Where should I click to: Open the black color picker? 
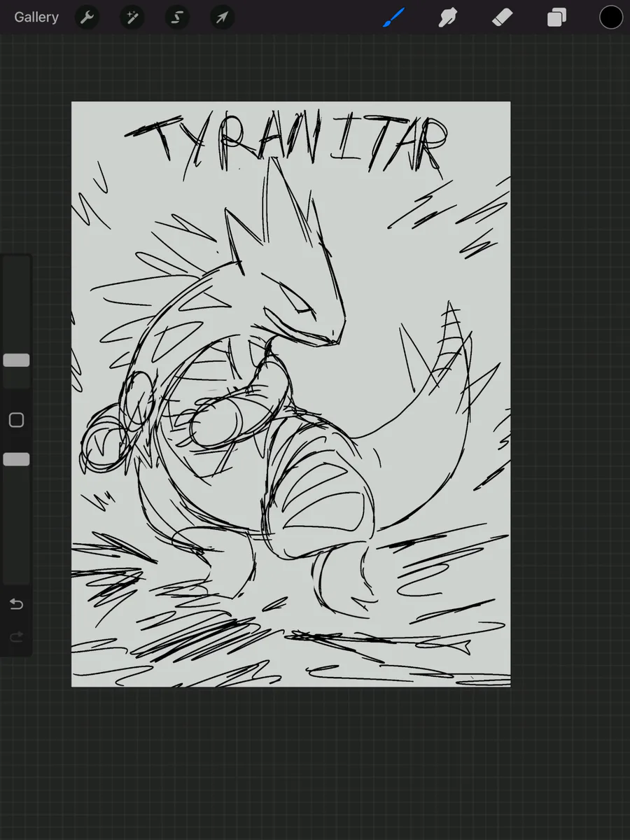point(611,17)
